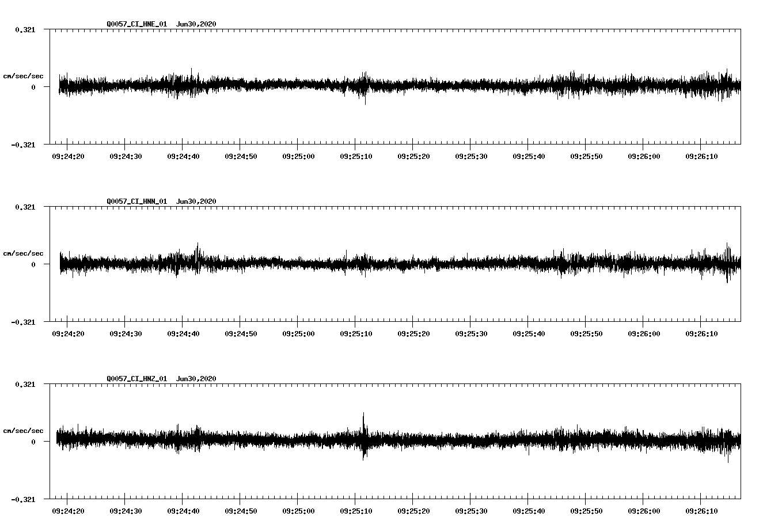Click the 0.321 upper limit on HNZ plot

point(25,385)
